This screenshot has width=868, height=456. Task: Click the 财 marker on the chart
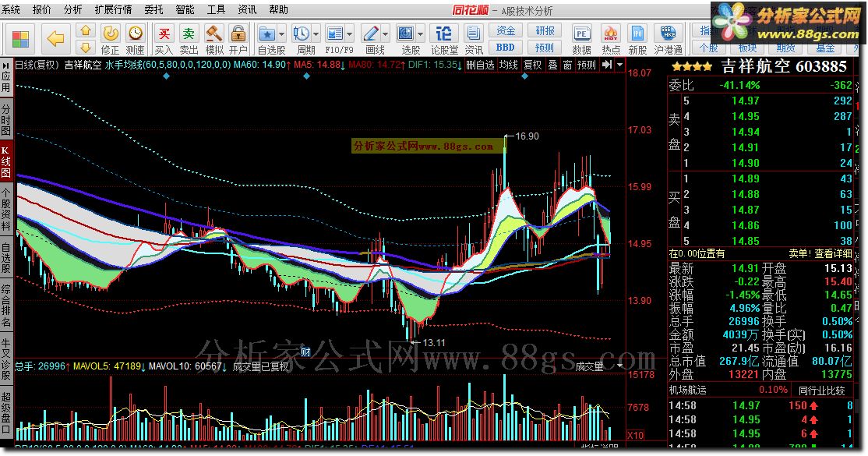point(305,351)
